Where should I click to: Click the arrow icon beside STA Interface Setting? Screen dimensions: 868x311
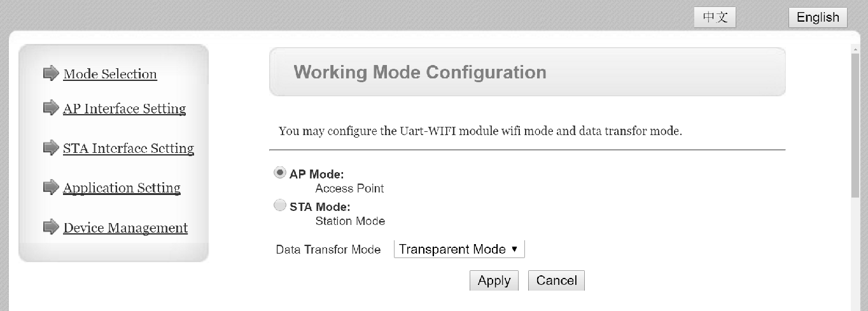pos(51,148)
